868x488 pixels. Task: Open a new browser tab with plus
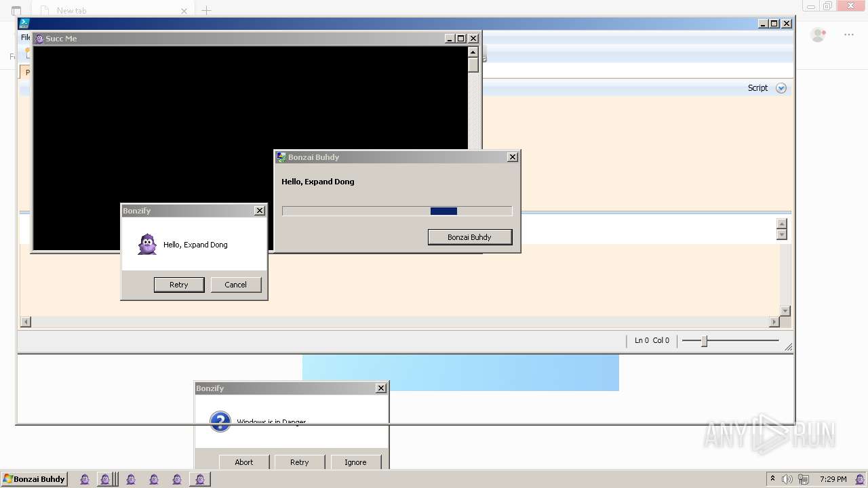coord(207,10)
